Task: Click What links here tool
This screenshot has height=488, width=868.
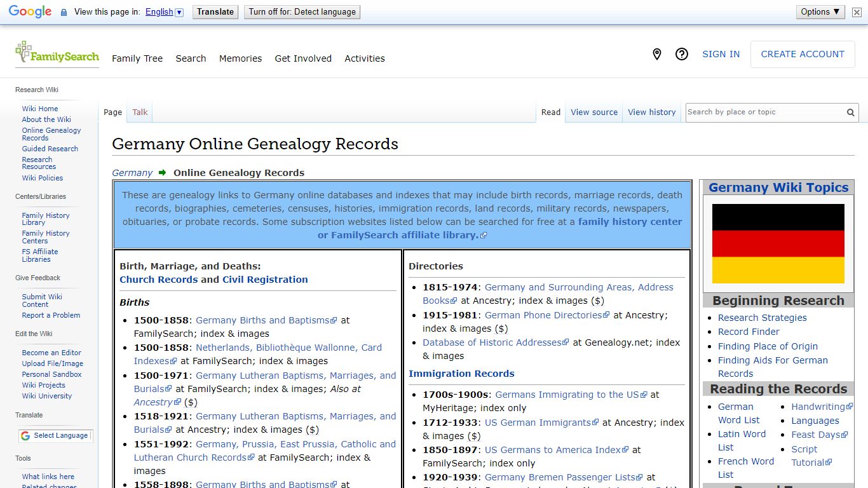Action: click(48, 477)
